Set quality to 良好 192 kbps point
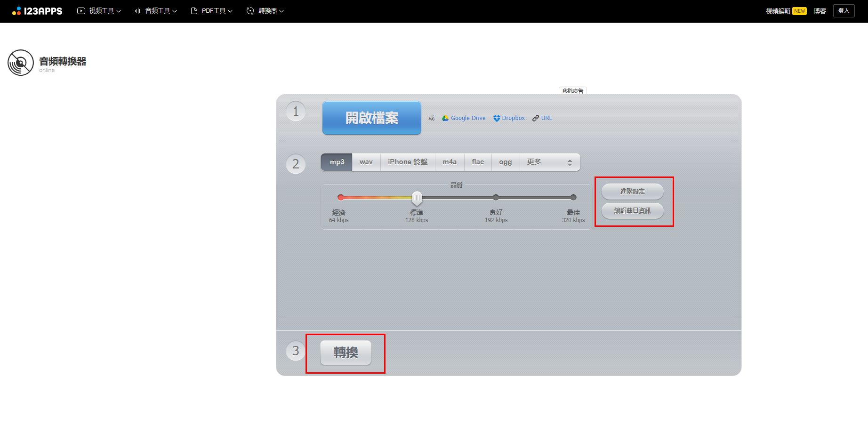 pos(496,198)
